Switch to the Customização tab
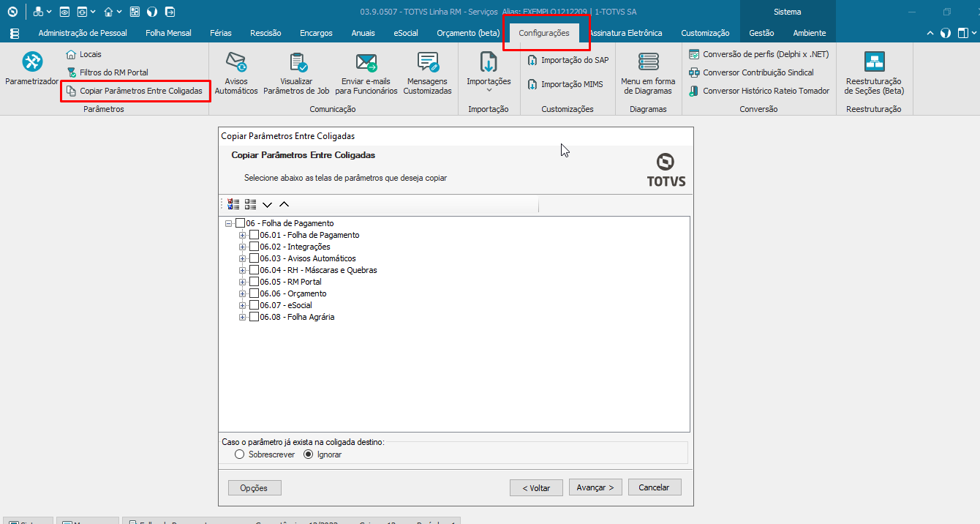 [705, 33]
